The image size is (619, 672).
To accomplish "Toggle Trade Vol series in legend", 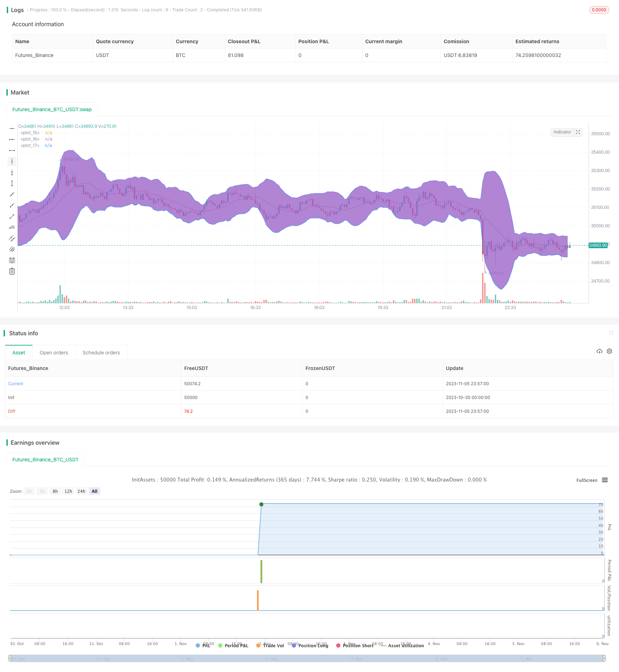I will click(x=270, y=645).
